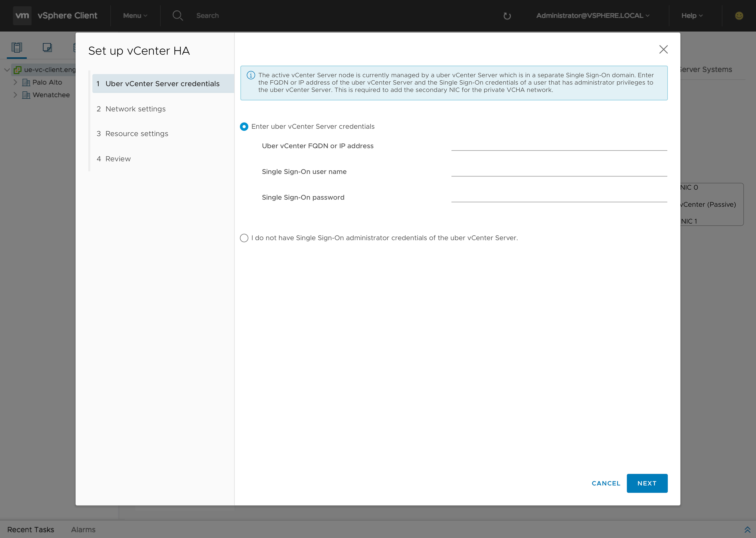Expand the bottom panel with double-chevron icon
Image resolution: width=756 pixels, height=538 pixels.
[x=747, y=530]
